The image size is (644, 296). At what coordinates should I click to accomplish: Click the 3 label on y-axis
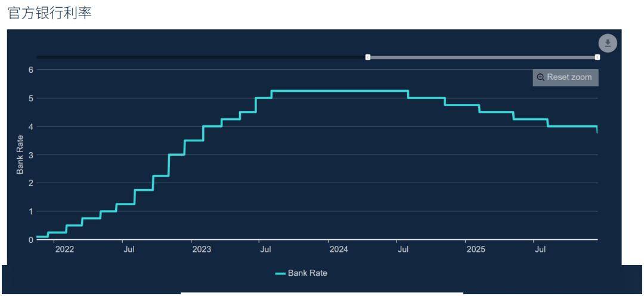click(30, 155)
